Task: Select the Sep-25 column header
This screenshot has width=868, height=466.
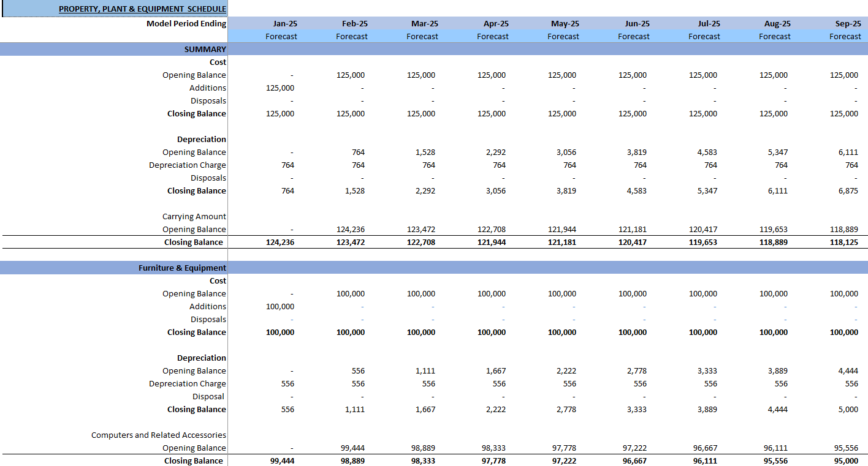Action: click(845, 23)
